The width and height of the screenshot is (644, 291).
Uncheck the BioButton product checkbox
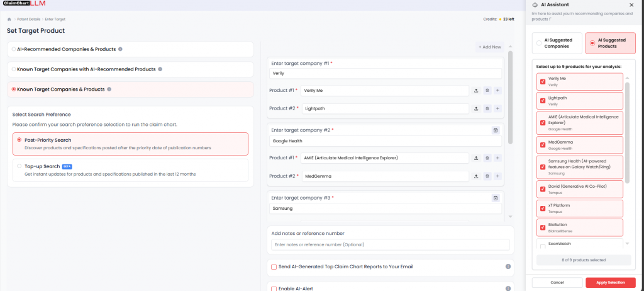[x=543, y=227]
